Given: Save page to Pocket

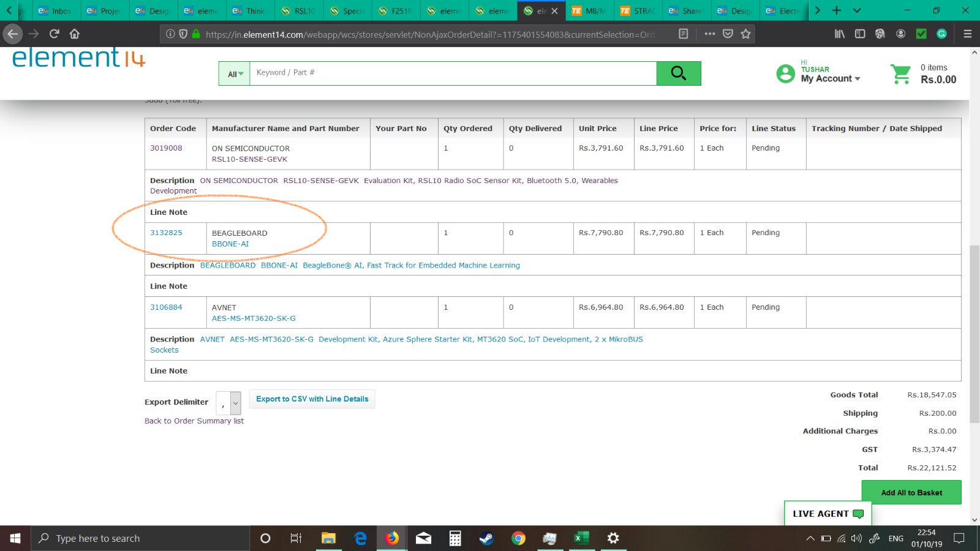Looking at the screenshot, I should (x=728, y=34).
